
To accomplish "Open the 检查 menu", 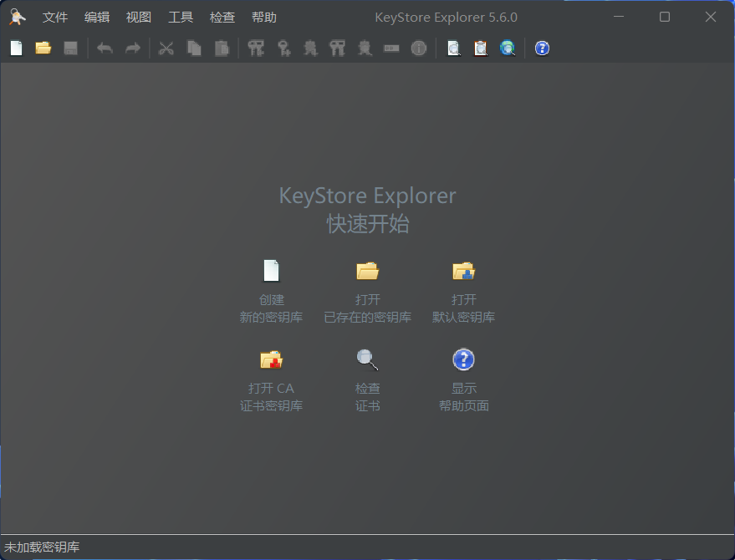I will tap(222, 18).
